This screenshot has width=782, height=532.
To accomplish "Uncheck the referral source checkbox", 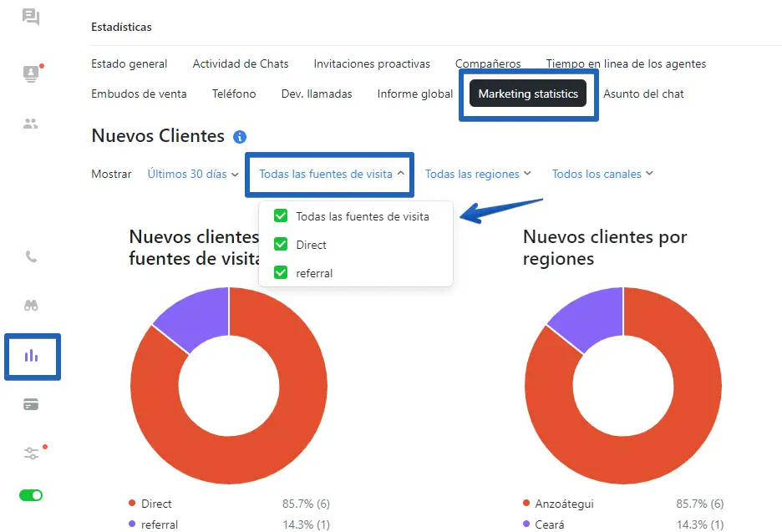I will [281, 273].
